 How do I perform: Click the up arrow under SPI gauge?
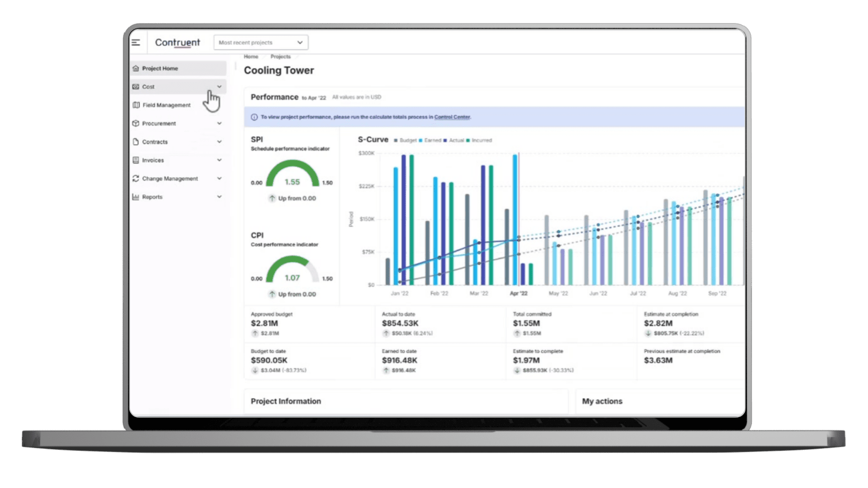coord(272,198)
